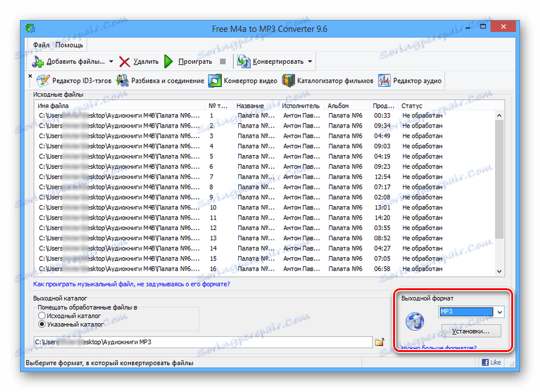Sort by Исполнитель column header
This screenshot has height=392, width=540.
click(301, 106)
